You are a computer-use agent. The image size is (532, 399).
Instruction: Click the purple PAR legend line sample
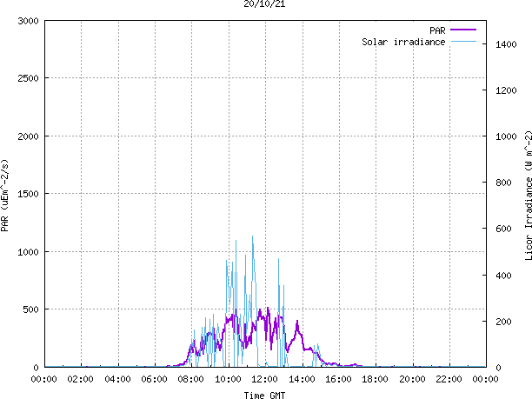463,30
